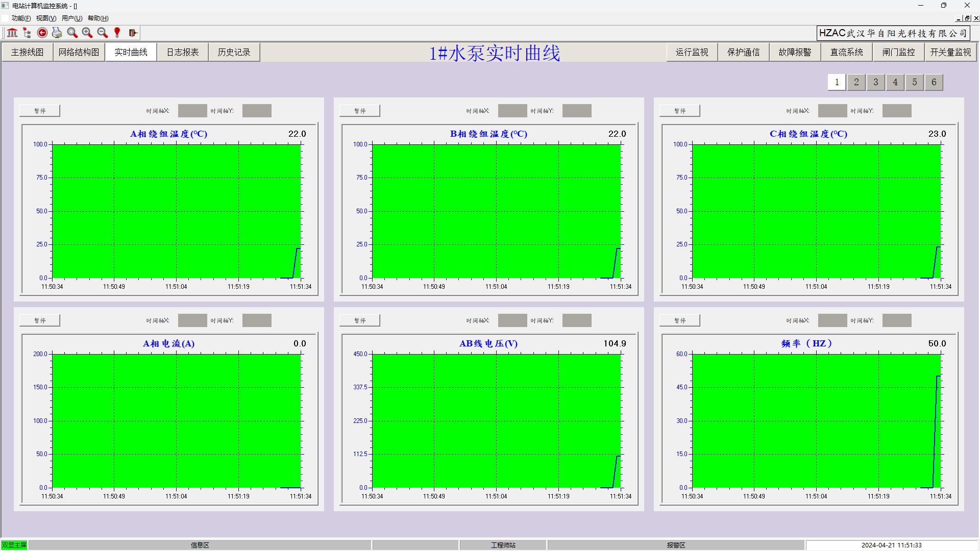Switch to page 2 of curves
Viewport: 980px width, 551px height.
click(x=856, y=82)
